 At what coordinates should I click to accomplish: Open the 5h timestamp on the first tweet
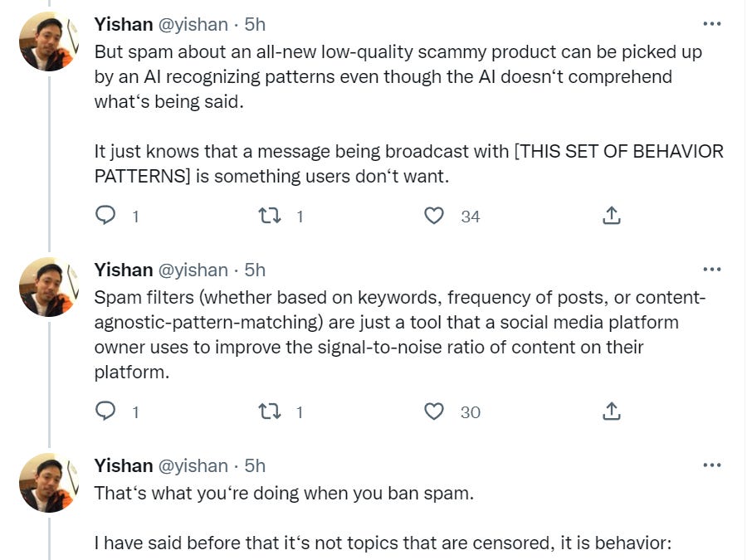[255, 24]
